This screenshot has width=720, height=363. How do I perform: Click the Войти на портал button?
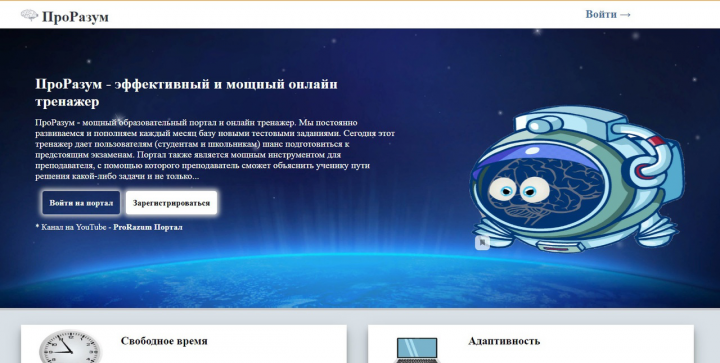[81, 203]
